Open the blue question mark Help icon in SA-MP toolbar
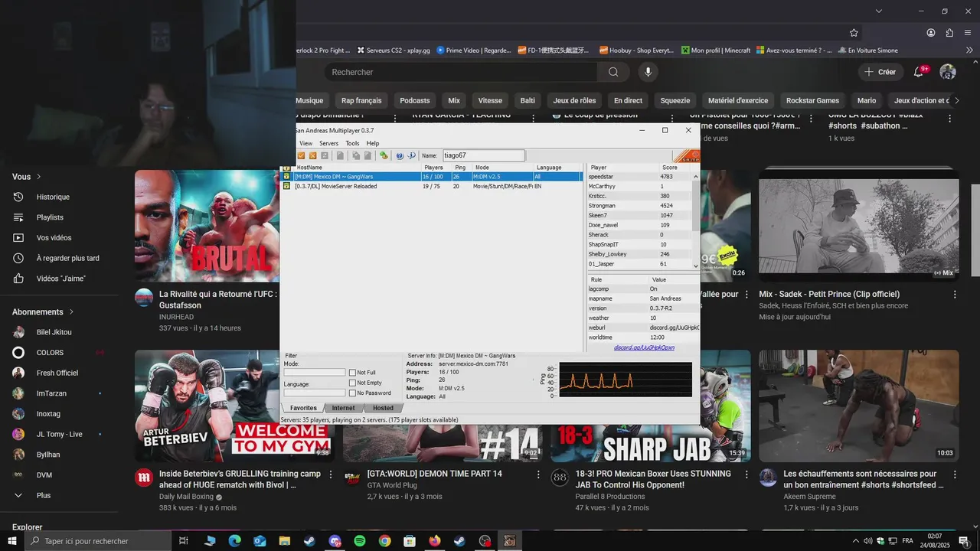 (x=400, y=155)
